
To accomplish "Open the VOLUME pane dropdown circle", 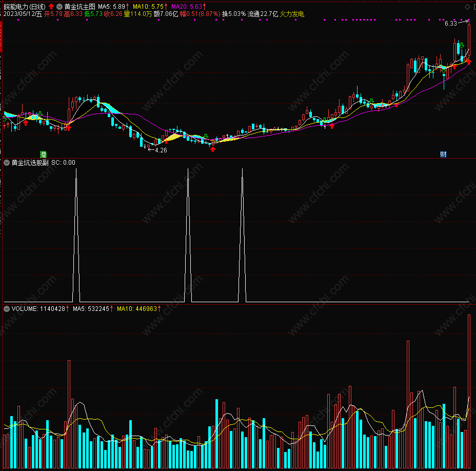I will click(x=7, y=309).
